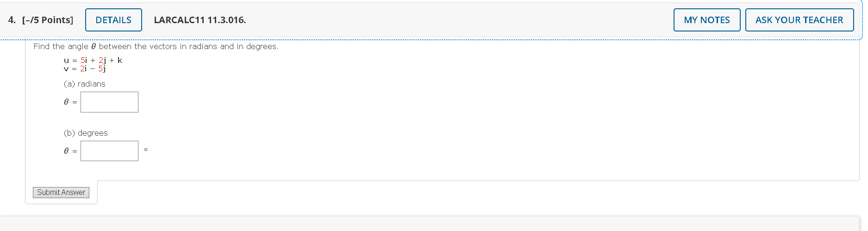Click the θ = label beside radians box
The width and height of the screenshot is (868, 231).
70,102
